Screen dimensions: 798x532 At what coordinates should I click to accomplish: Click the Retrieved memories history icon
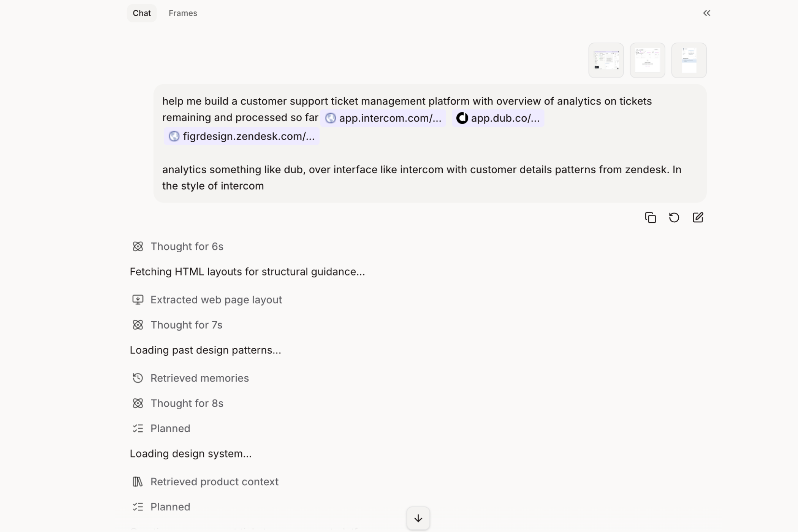(x=138, y=378)
